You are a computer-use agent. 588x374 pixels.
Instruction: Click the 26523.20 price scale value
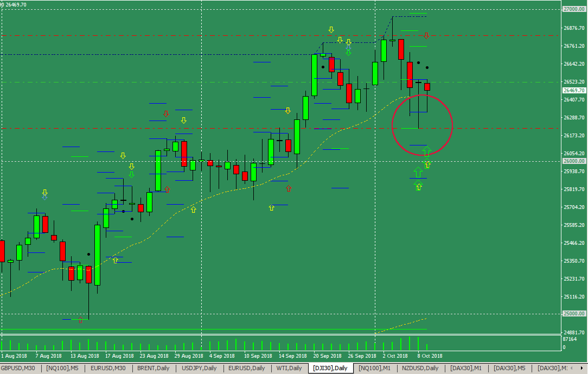[574, 82]
